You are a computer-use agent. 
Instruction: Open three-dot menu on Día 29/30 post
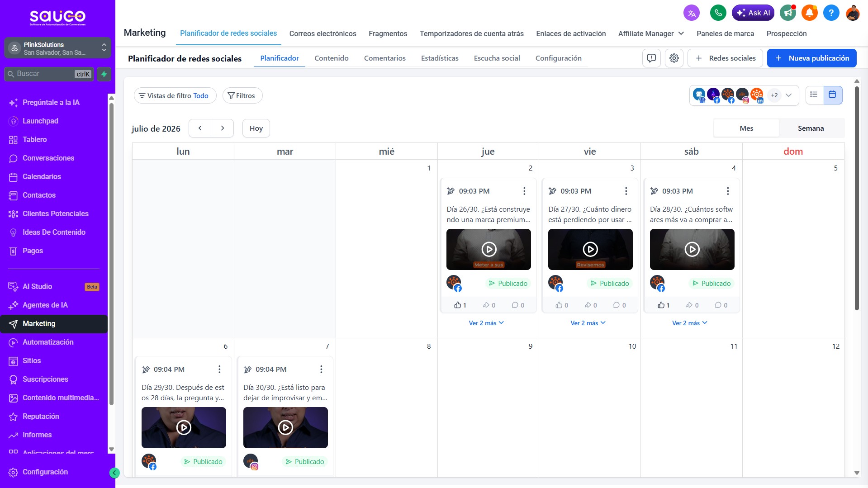point(219,370)
